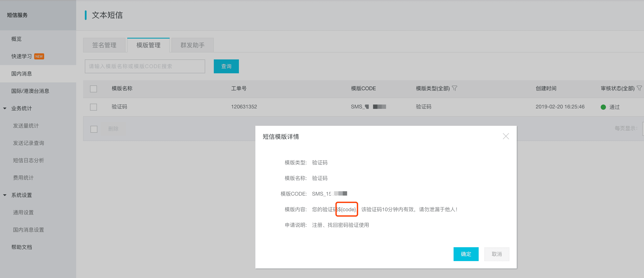Tick the checkbox beside the 删除 button

click(94, 129)
